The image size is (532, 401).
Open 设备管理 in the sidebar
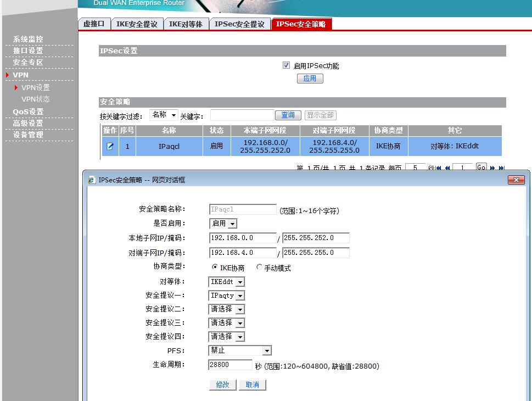click(28, 135)
